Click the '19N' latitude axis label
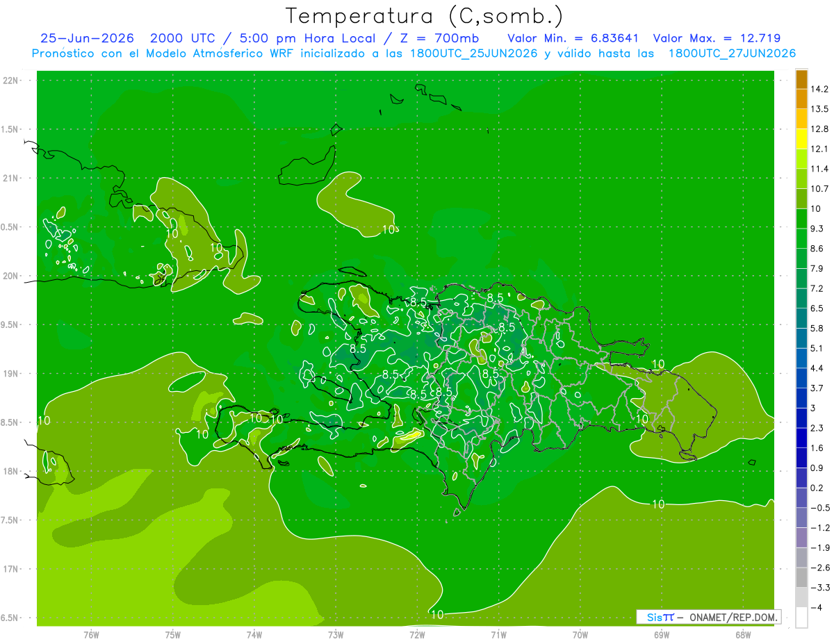Image resolution: width=834 pixels, height=644 pixels. pyautogui.click(x=12, y=374)
